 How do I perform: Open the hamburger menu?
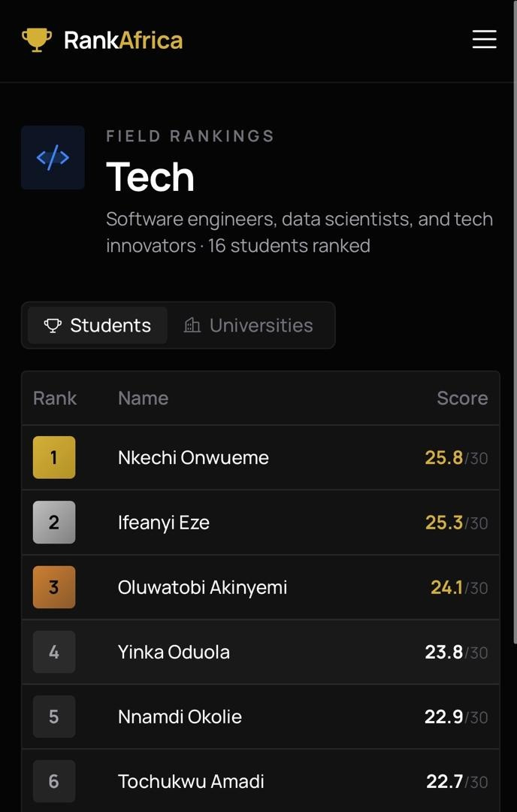pyautogui.click(x=485, y=39)
